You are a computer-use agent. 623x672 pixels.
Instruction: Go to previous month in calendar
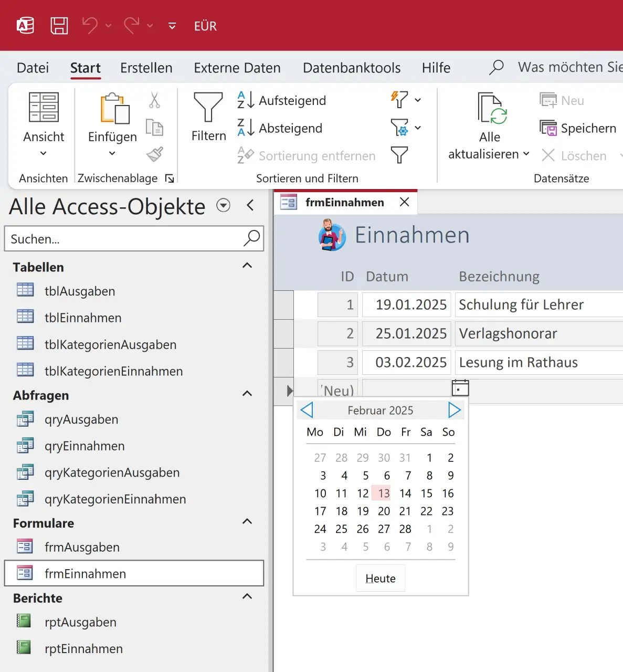307,410
